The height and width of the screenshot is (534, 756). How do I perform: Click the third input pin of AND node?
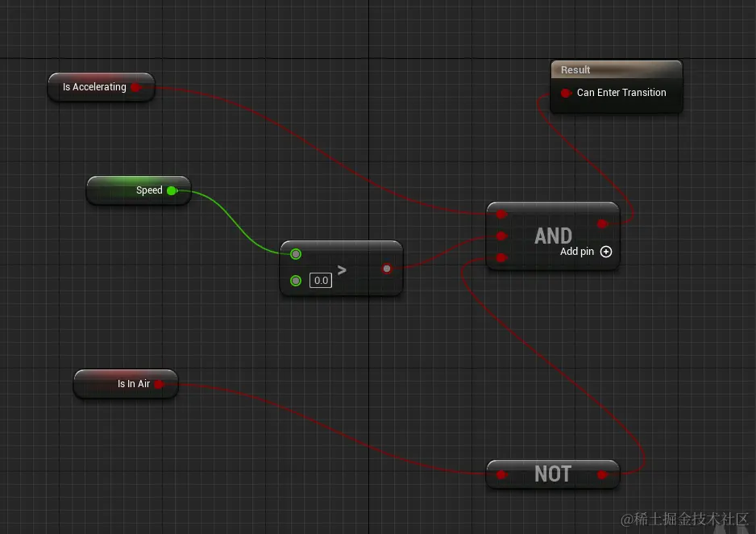coord(501,257)
